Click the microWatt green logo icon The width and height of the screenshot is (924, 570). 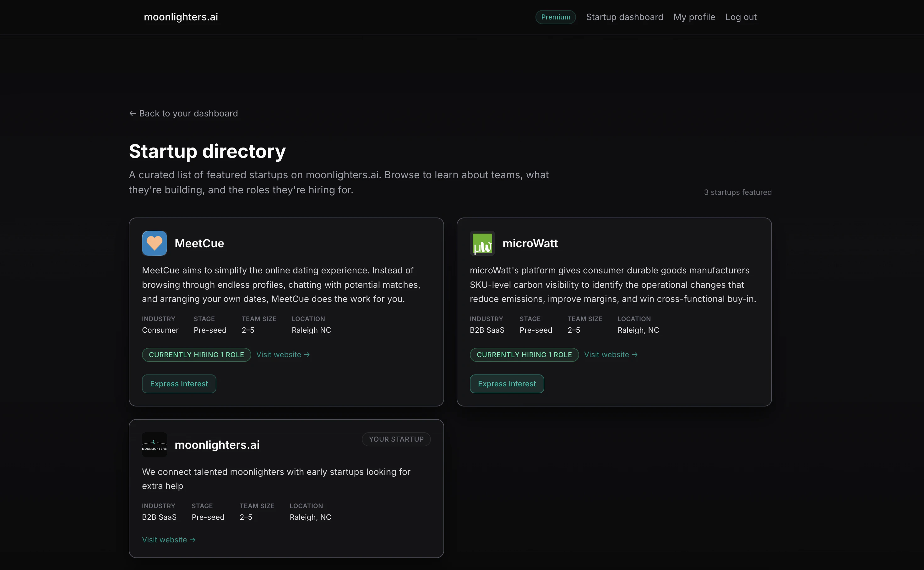[x=482, y=243]
